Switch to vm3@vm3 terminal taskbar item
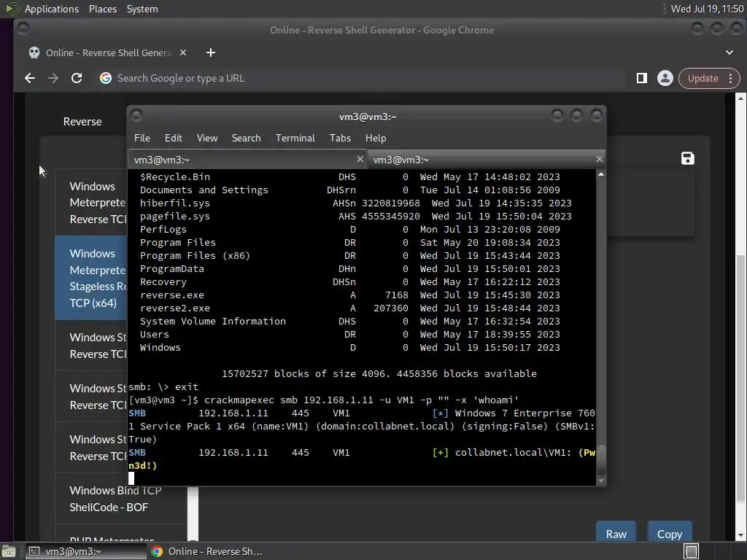The width and height of the screenshot is (747, 560). click(x=86, y=551)
